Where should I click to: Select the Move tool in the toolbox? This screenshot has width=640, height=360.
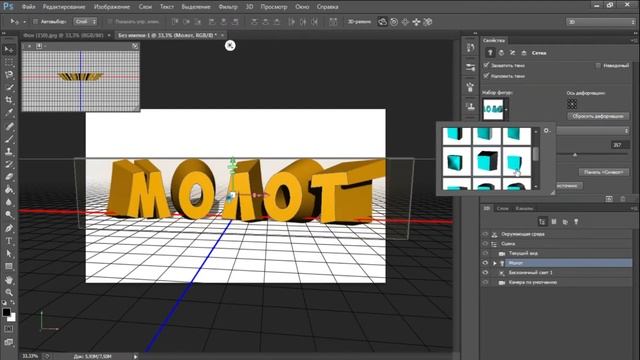point(9,50)
